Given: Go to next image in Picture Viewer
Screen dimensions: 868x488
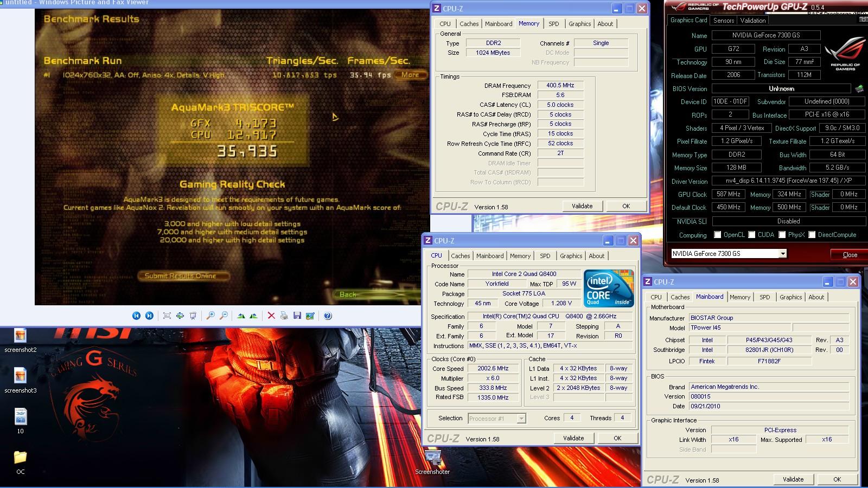Looking at the screenshot, I should click(149, 316).
